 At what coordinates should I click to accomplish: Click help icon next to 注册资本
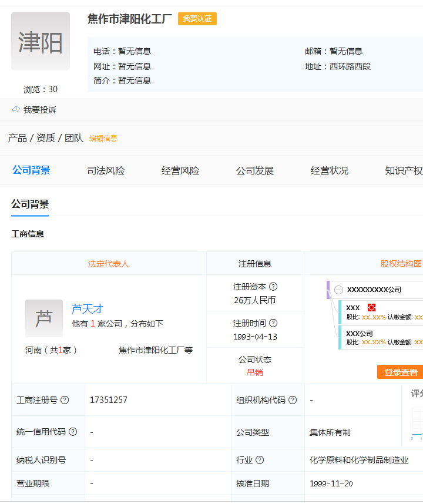(273, 287)
